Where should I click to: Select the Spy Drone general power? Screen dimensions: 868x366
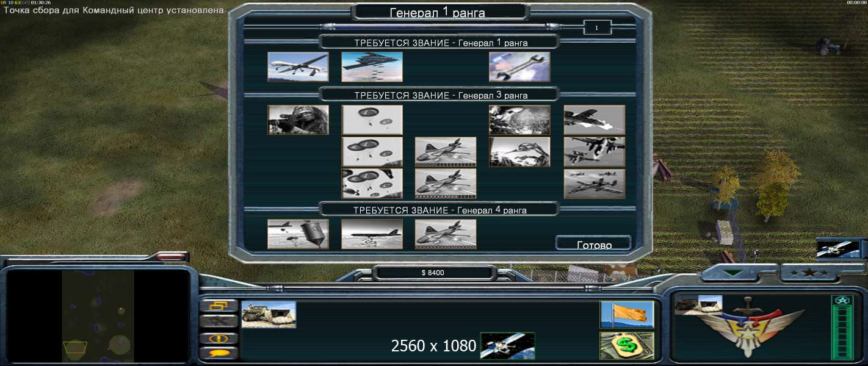tap(298, 66)
